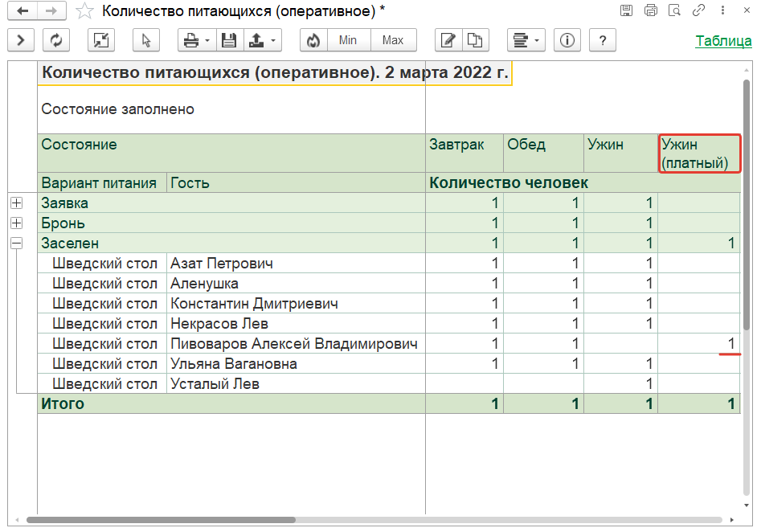Select the Заселен row label
Viewport: 757px width, 532px height.
[70, 243]
